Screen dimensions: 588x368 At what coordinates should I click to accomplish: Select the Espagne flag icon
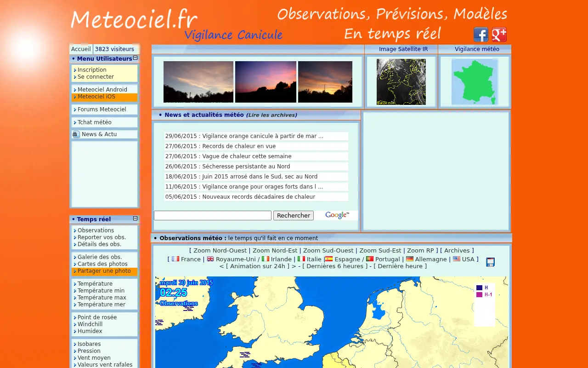(x=329, y=259)
